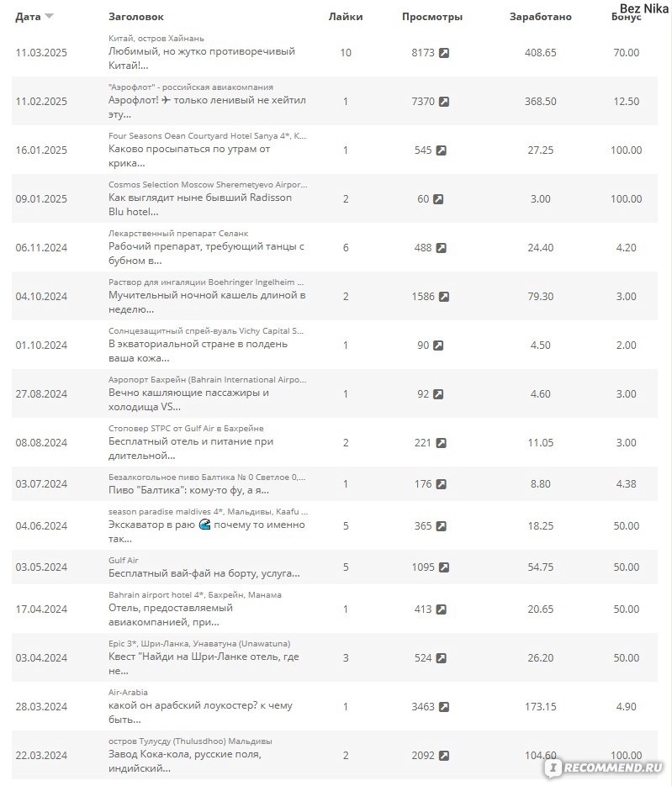
Task: Toggle sort arrow next to Дата
Action: coord(49,17)
